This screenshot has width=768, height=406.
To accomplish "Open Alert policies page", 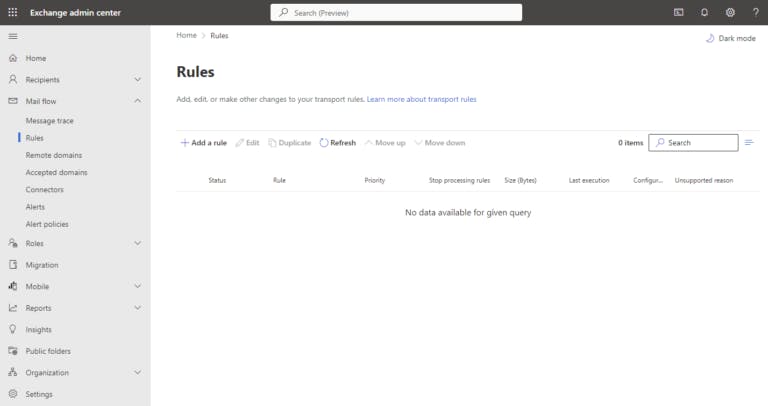I will 47,224.
